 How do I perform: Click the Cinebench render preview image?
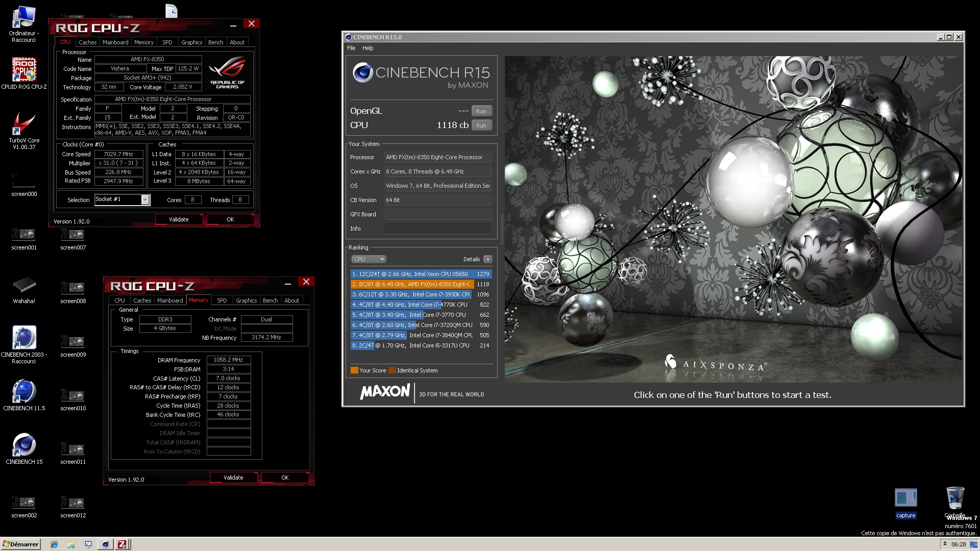[733, 219]
